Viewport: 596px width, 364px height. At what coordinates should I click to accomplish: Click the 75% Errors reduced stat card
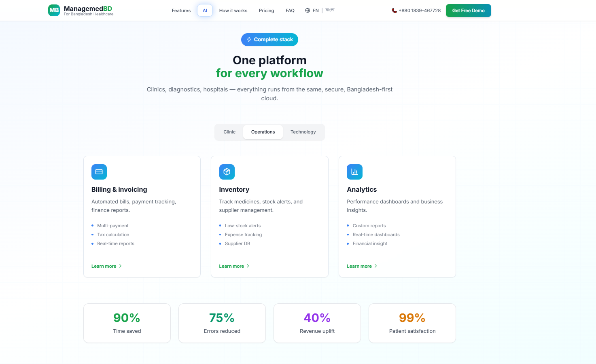click(x=222, y=323)
